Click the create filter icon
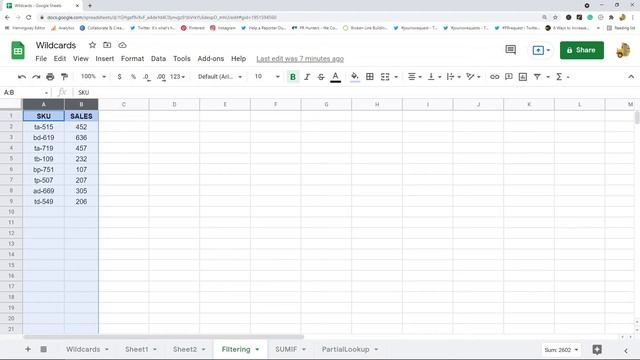This screenshot has width=640, height=360. tap(537, 77)
